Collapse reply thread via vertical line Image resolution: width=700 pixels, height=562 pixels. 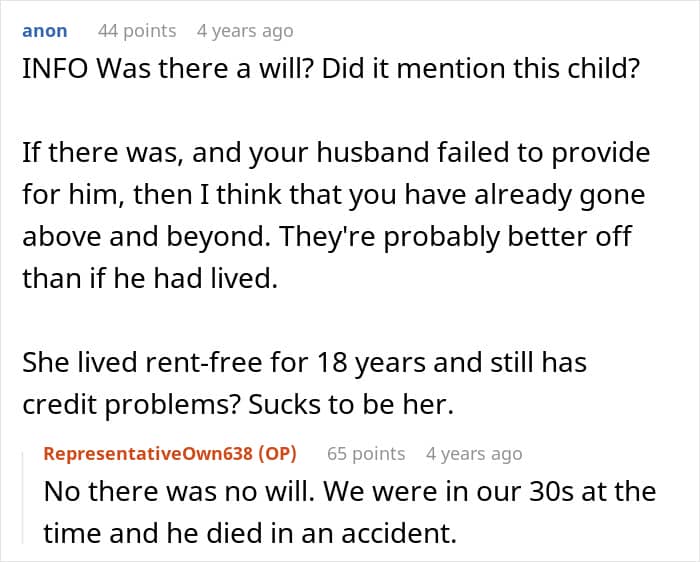[x=23, y=498]
